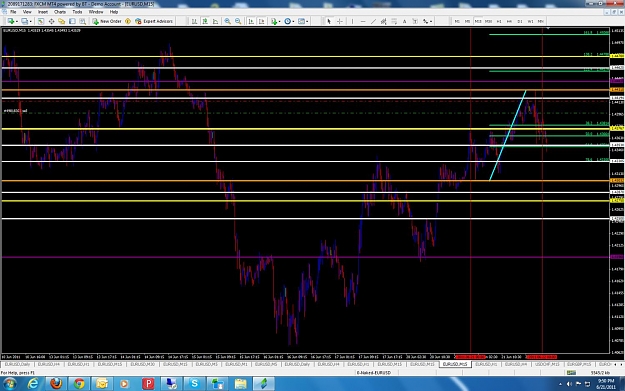Switch to line chart type

(x=215, y=21)
